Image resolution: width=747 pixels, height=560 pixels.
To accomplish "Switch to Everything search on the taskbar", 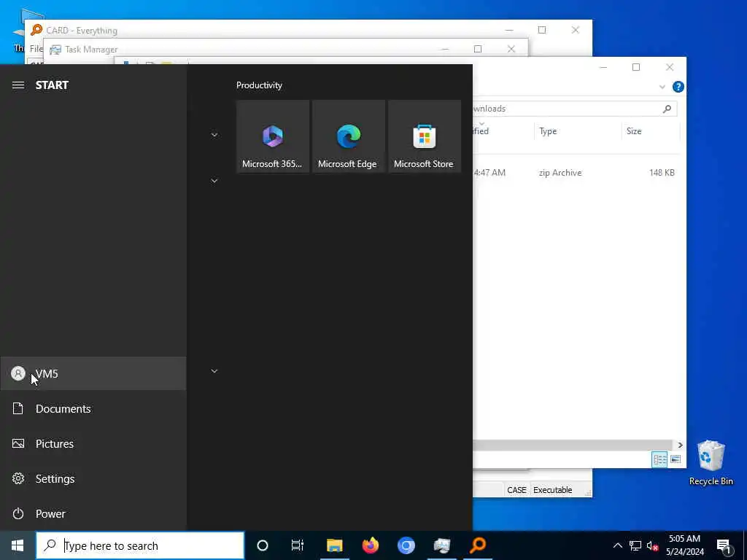I will (x=477, y=545).
